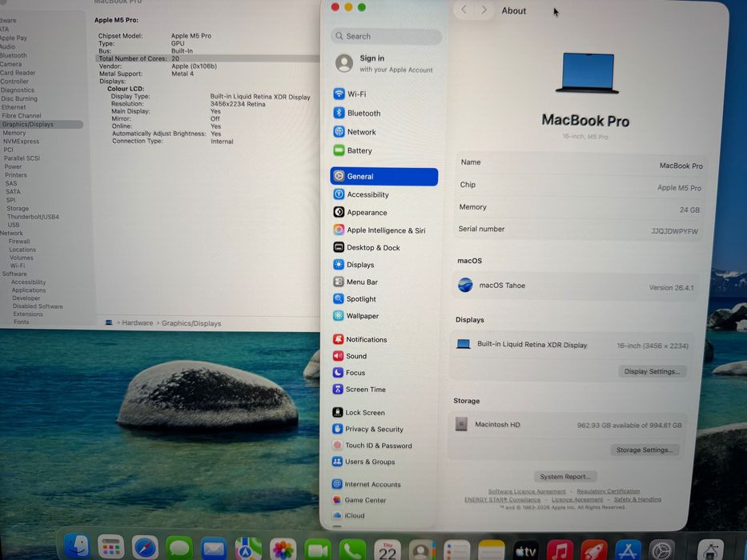Click Hardware in the System Information path bar
This screenshot has height=560, width=747.
(138, 323)
